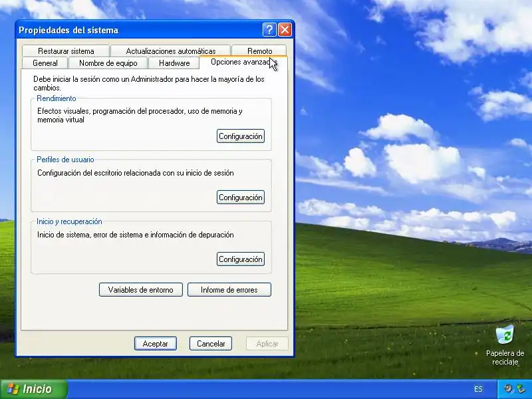Click the 'Configuración del escritorio relacionada' description text

136,173
